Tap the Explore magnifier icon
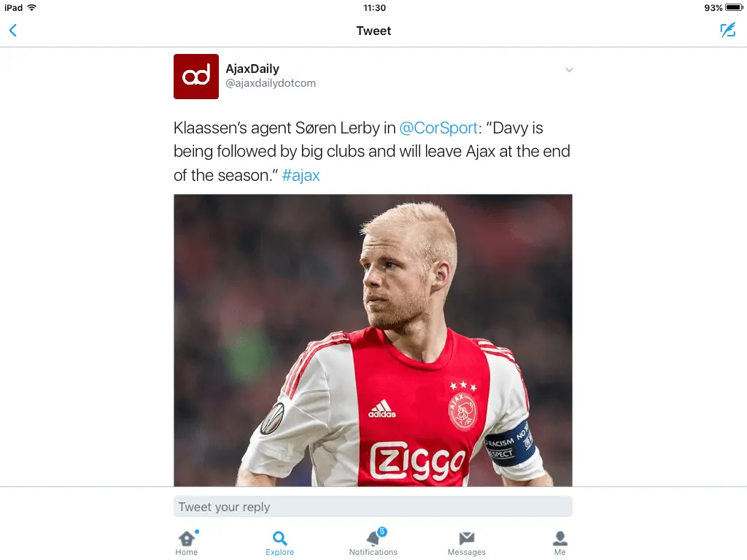Image resolution: width=747 pixels, height=560 pixels. 280,539
